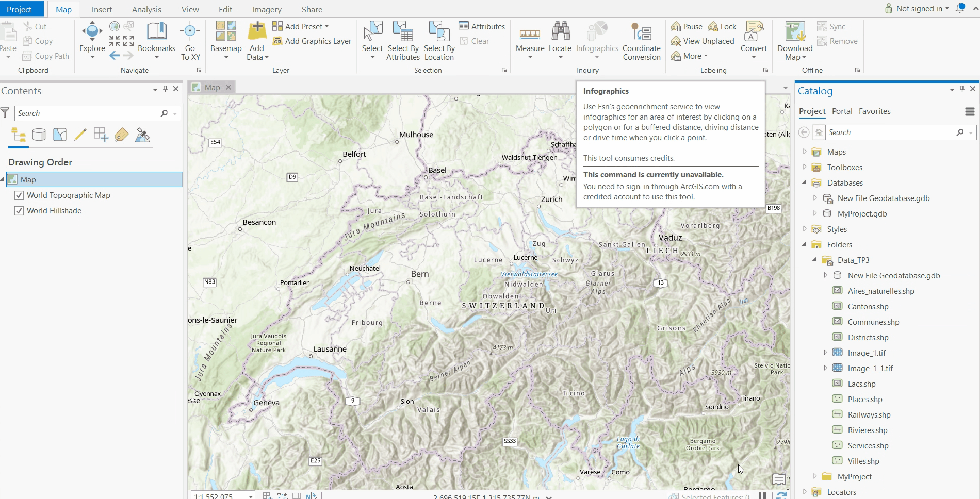Click the Catalog search field
The image size is (980, 499).
coord(889,132)
